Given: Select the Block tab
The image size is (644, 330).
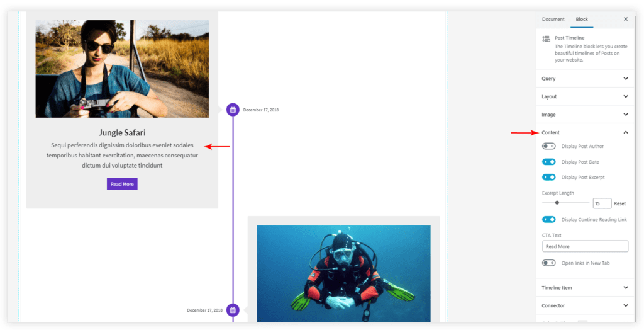Looking at the screenshot, I should [582, 20].
